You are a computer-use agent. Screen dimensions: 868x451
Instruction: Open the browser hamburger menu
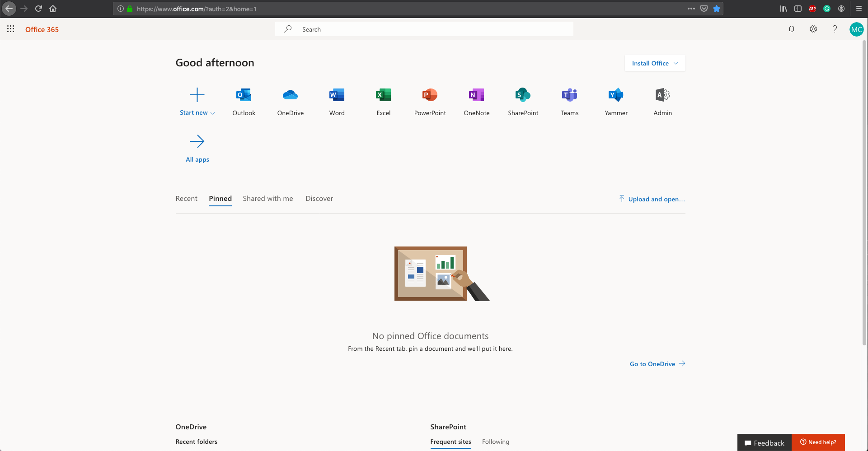[859, 9]
